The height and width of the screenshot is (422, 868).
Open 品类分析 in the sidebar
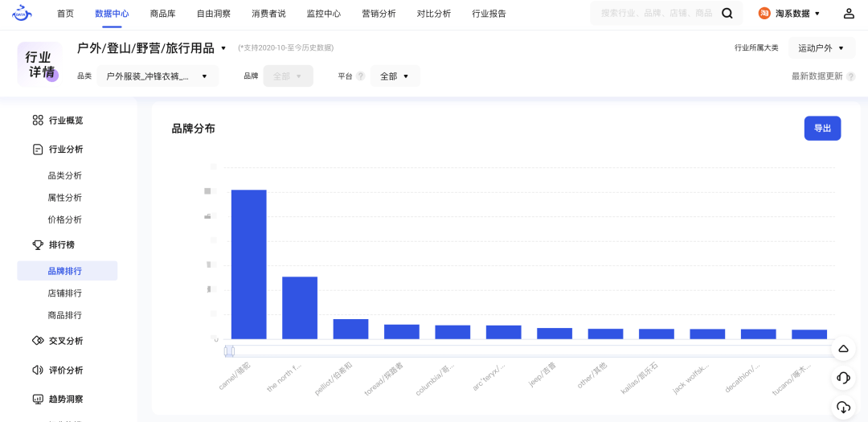pos(65,175)
